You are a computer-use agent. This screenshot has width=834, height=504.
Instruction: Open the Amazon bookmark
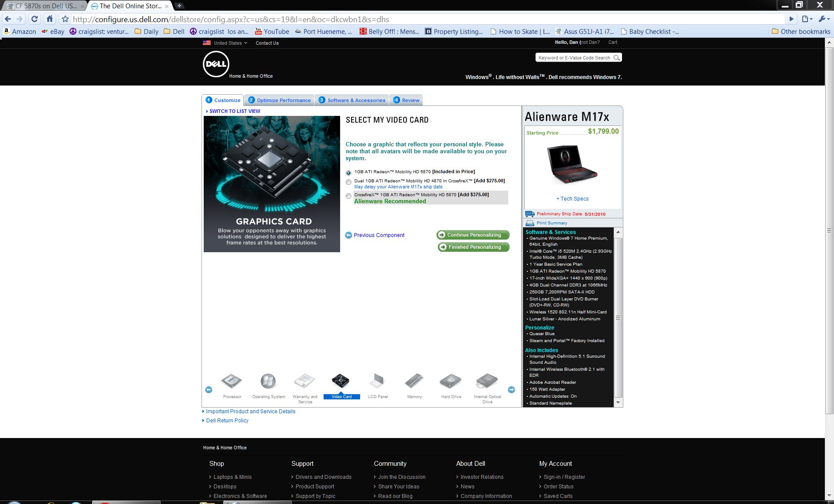pos(20,31)
